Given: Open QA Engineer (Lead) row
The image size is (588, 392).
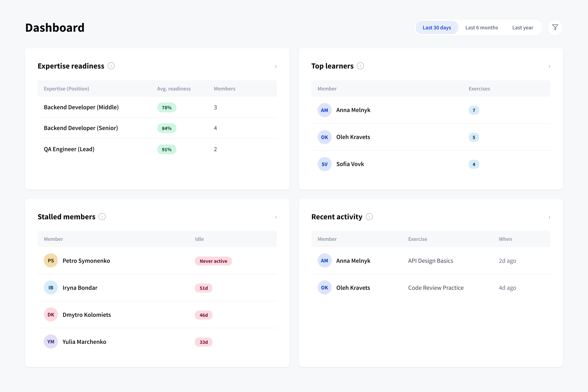Looking at the screenshot, I should [157, 149].
